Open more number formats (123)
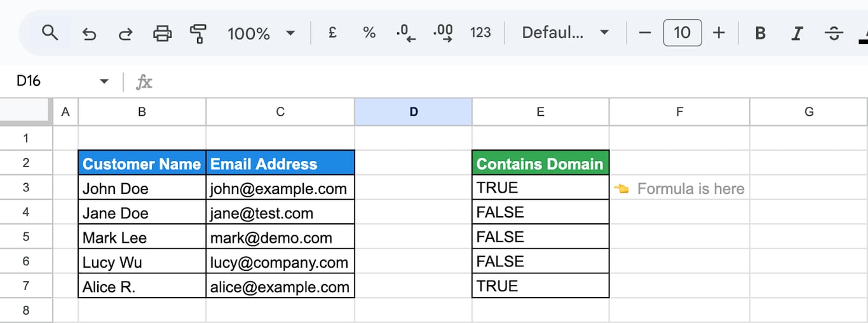This screenshot has height=323, width=868. tap(480, 33)
